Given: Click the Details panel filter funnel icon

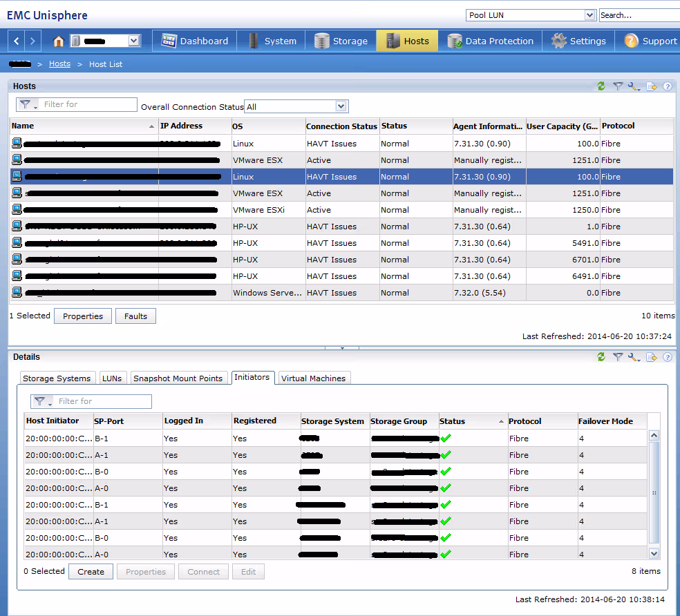Looking at the screenshot, I should 618,357.
